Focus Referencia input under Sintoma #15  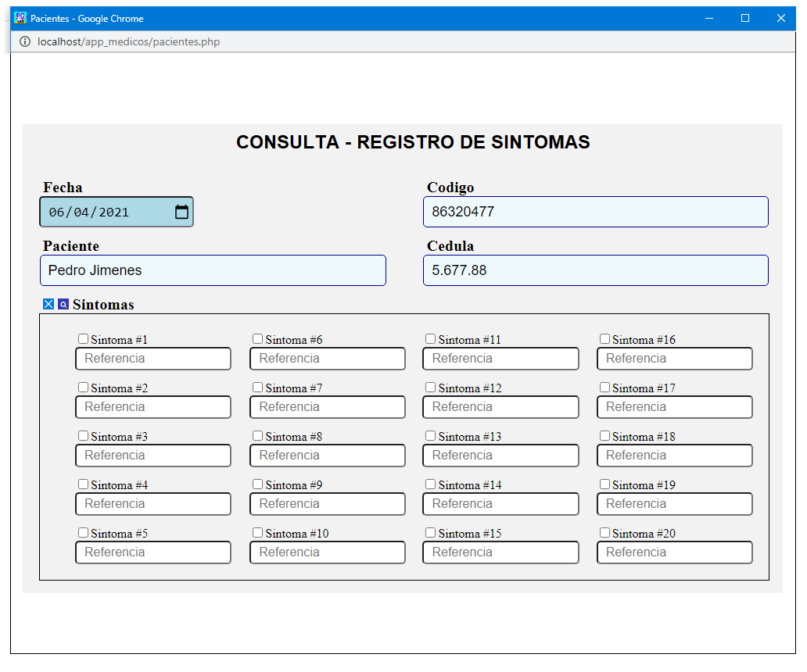[x=500, y=552]
